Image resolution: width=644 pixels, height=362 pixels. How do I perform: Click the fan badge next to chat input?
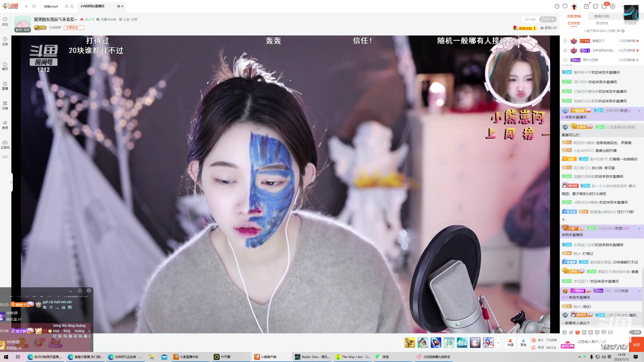pos(568,345)
